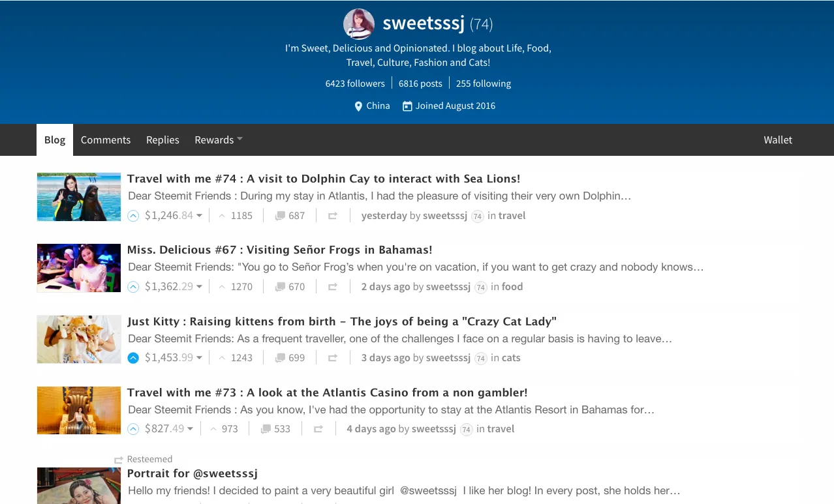Screen dimensions: 834x504
Task: Resteem the Señor Frogs post
Action: pyautogui.click(x=333, y=287)
